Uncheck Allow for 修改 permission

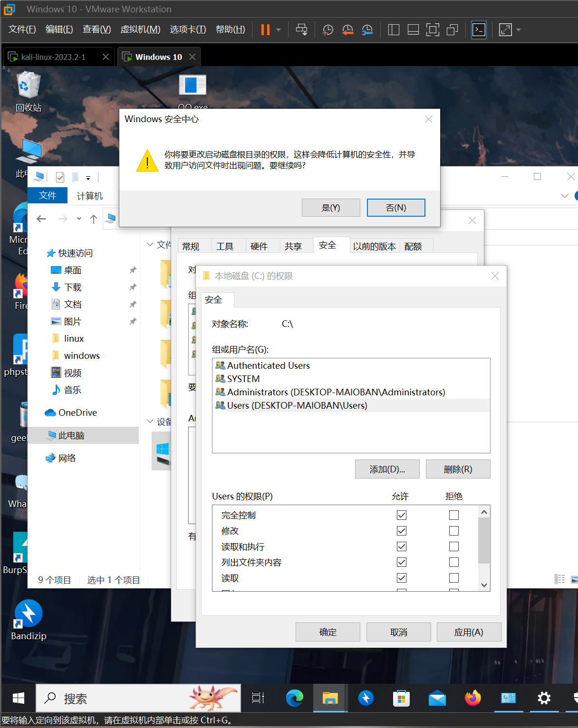[x=402, y=531]
